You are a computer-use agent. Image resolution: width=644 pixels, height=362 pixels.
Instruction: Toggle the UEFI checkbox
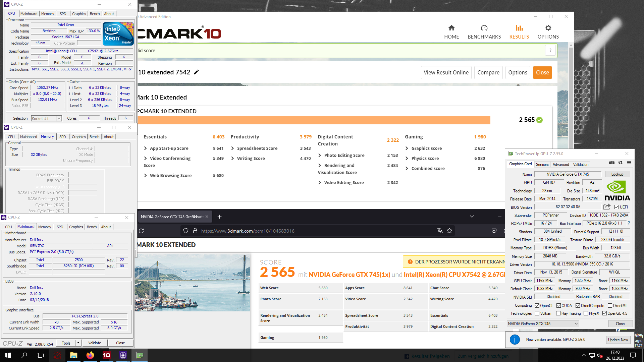click(616, 207)
